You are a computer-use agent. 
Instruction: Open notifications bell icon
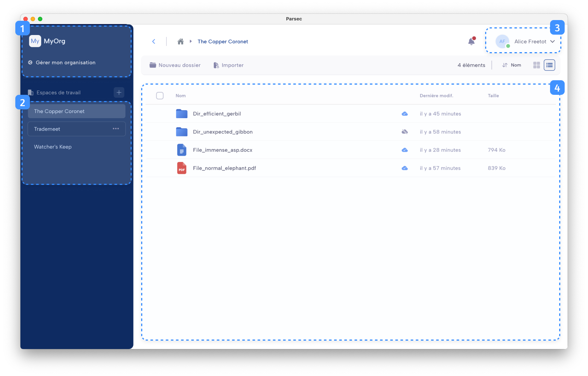472,41
